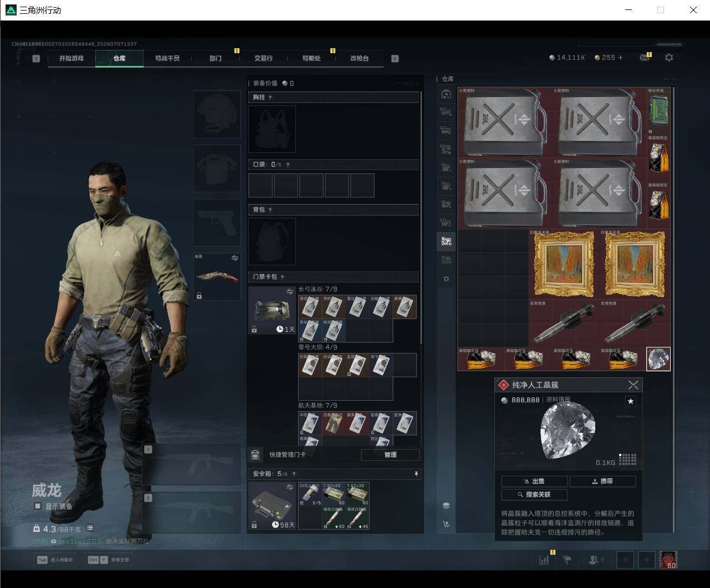Select the empty body armor slot
710x588 pixels.
(x=217, y=168)
